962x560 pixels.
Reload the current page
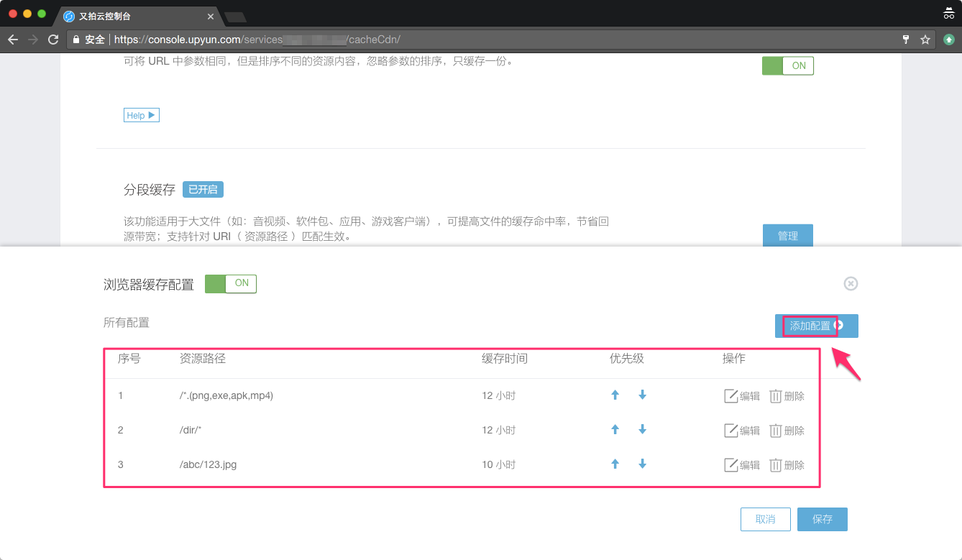[x=53, y=40]
